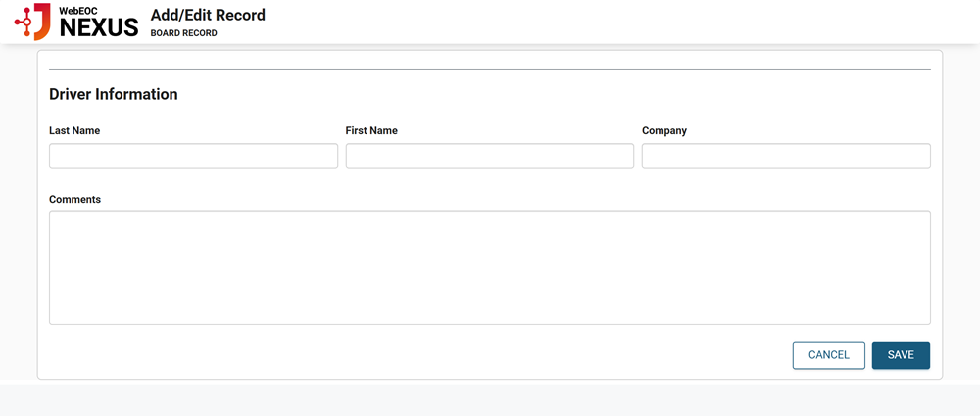Click the small WebEOC text above NEXUS

(x=78, y=10)
